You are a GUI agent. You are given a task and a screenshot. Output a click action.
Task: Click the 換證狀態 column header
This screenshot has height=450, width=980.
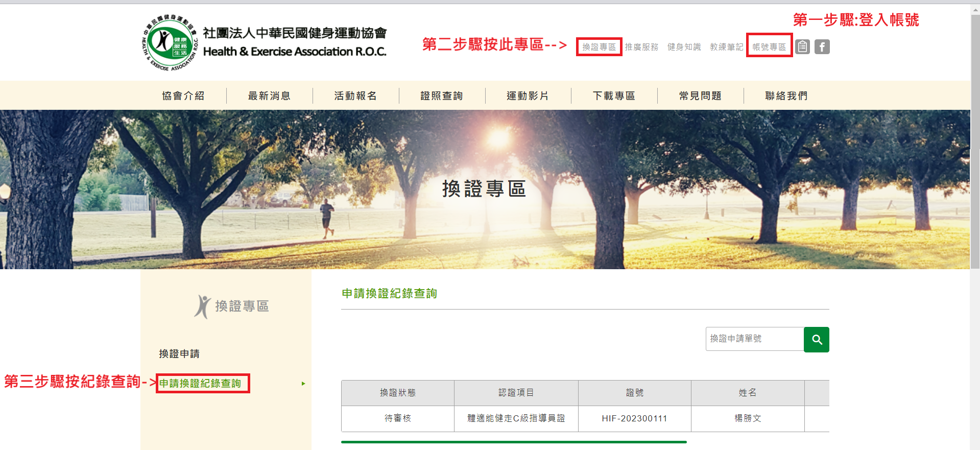(398, 393)
